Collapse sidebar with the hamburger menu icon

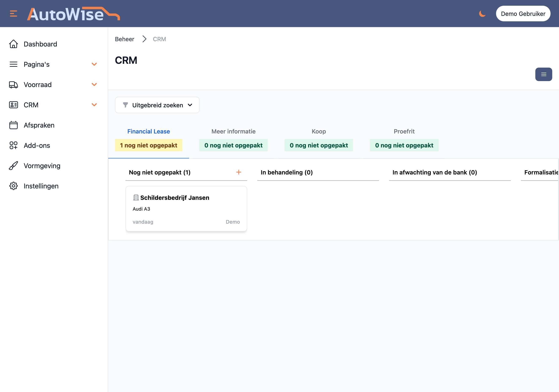coord(13,14)
